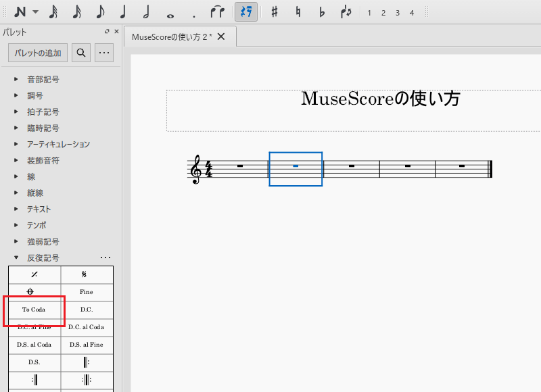Select the Coda symbol

tap(34, 292)
